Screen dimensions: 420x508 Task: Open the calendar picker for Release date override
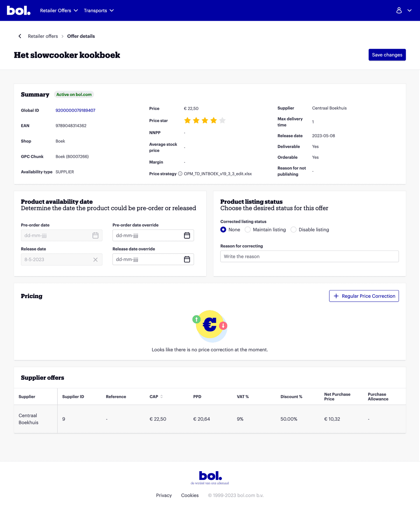coord(187,259)
